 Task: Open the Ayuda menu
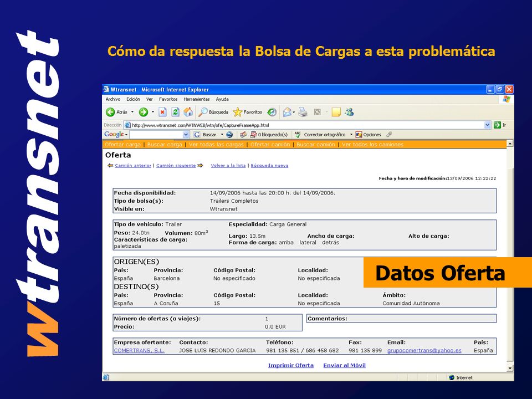pyautogui.click(x=222, y=99)
